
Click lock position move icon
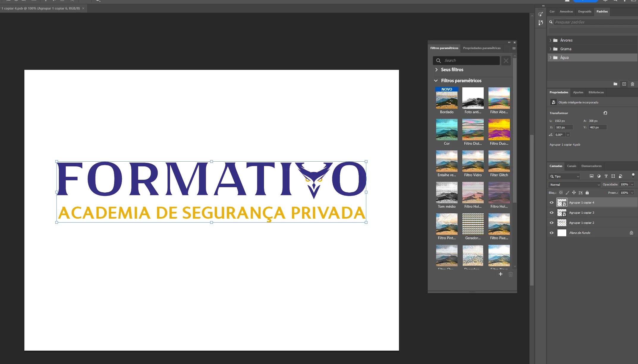click(574, 193)
